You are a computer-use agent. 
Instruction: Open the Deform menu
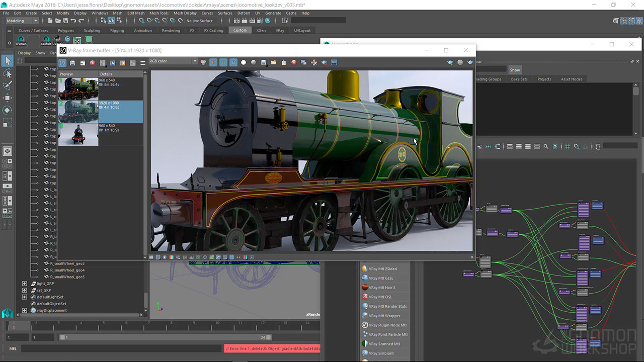click(x=244, y=13)
